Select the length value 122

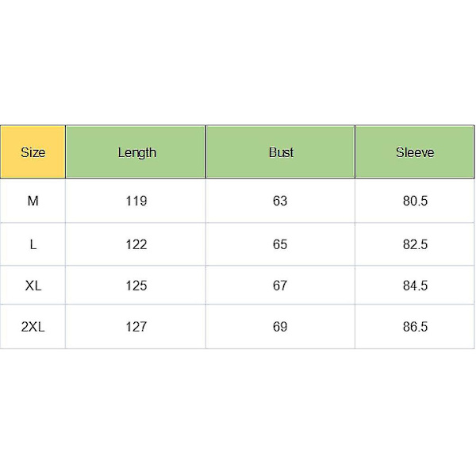[x=136, y=244]
